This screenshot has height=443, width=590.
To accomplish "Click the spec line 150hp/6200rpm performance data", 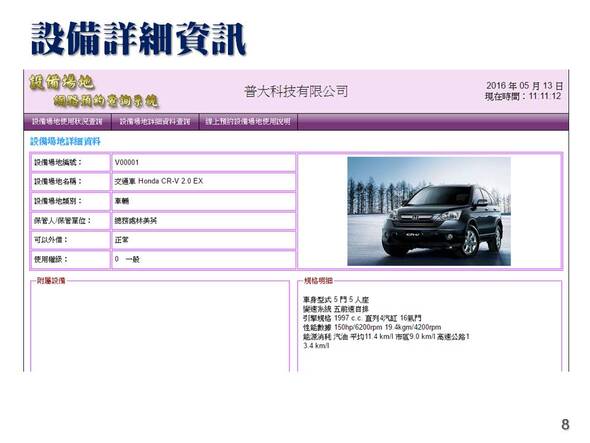I will click(372, 327).
